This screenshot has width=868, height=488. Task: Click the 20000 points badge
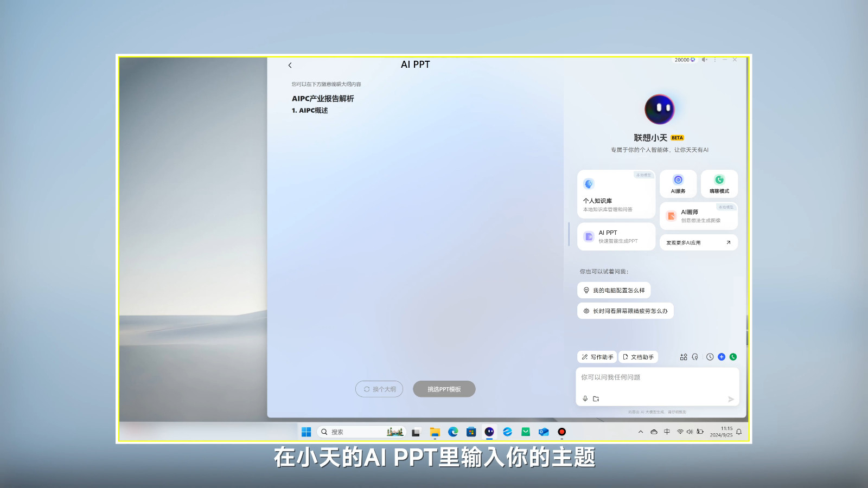tap(685, 60)
